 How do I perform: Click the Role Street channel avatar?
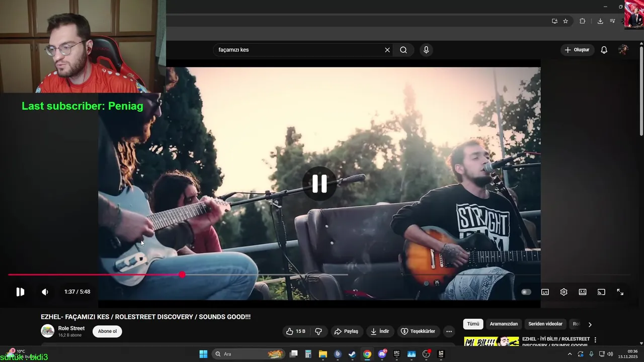48,331
